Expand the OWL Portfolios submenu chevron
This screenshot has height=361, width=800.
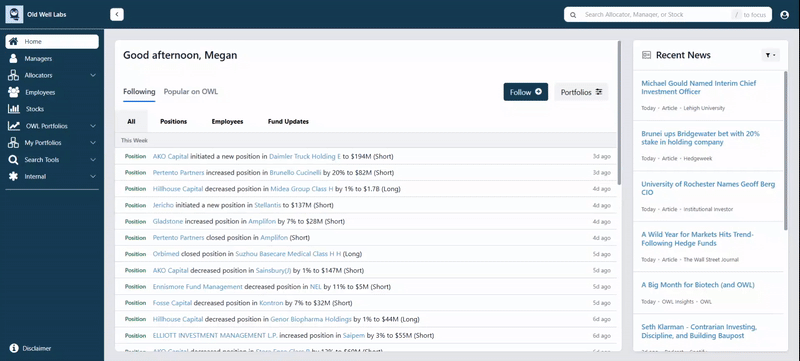(93, 126)
